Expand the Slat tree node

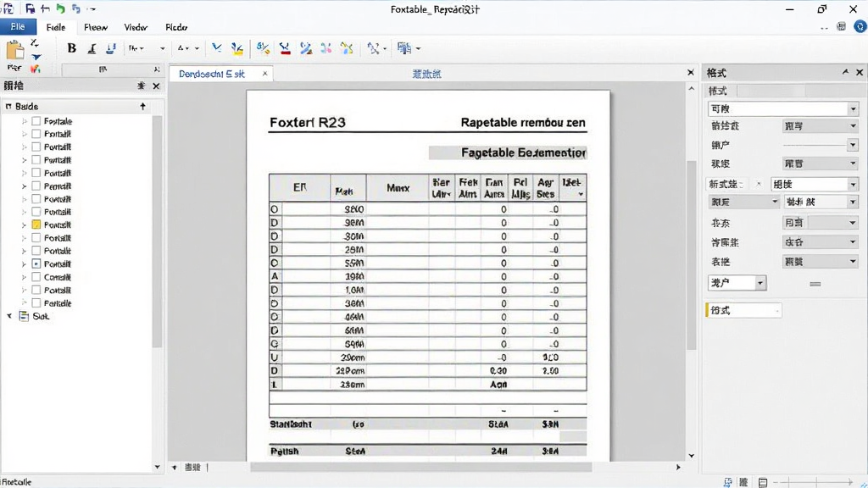point(9,316)
